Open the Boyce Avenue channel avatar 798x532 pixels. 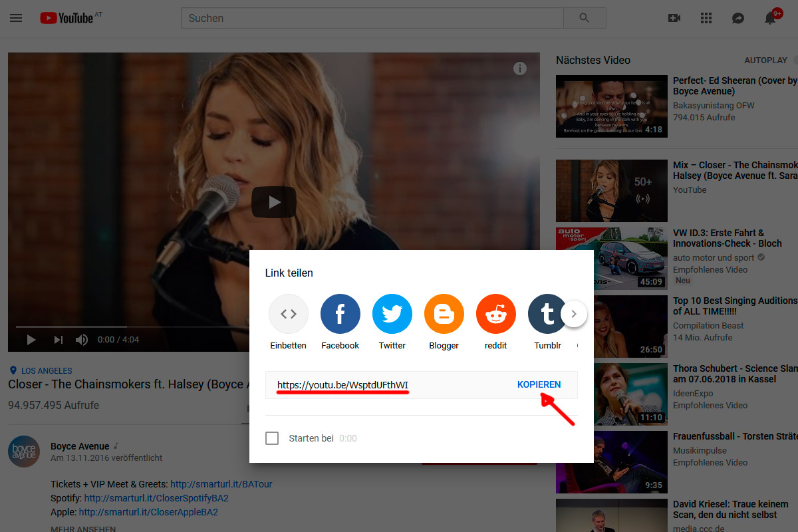24,452
